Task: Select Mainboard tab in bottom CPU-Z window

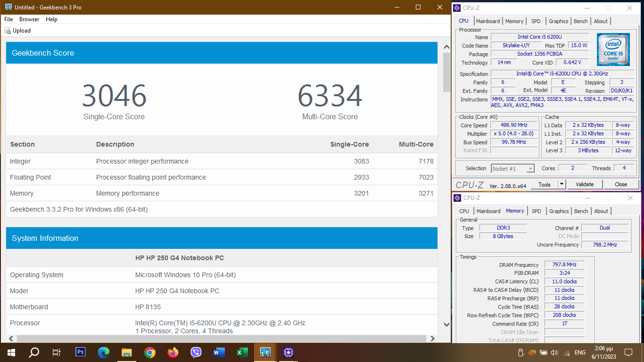Action: pyautogui.click(x=488, y=211)
